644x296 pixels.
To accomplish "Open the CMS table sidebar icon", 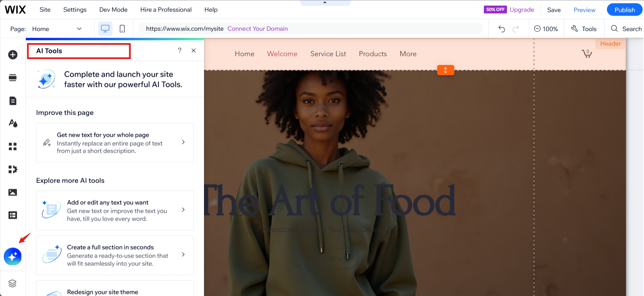I will pos(13,215).
